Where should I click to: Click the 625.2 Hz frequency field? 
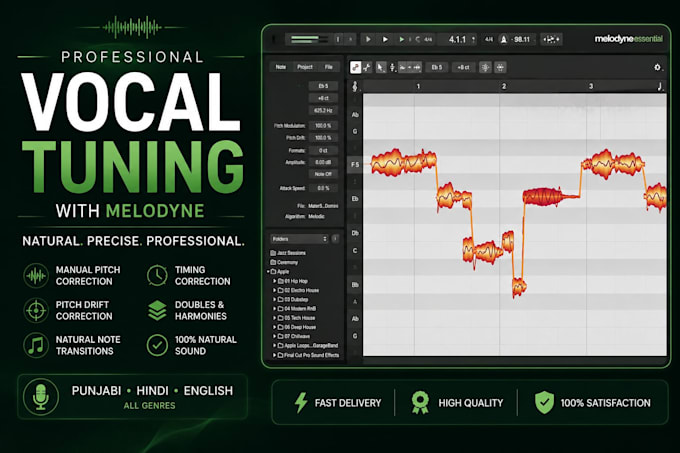323,111
